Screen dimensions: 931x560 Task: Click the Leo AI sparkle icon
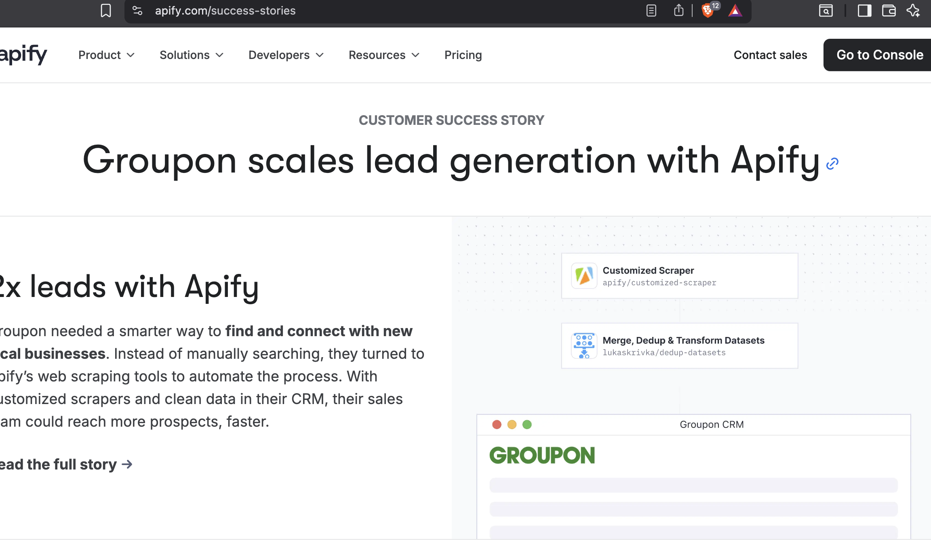coord(914,11)
